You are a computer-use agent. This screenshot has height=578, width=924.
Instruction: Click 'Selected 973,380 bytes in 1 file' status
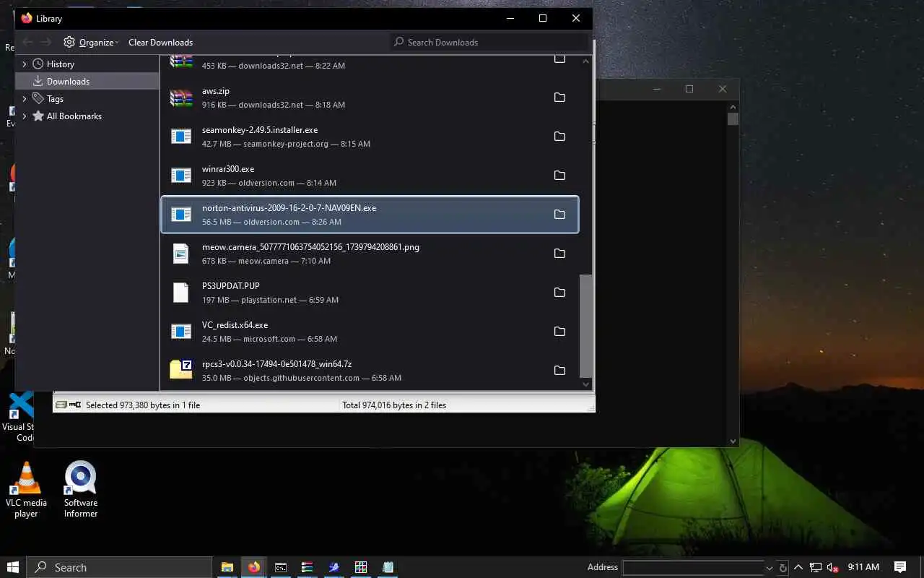pyautogui.click(x=143, y=405)
